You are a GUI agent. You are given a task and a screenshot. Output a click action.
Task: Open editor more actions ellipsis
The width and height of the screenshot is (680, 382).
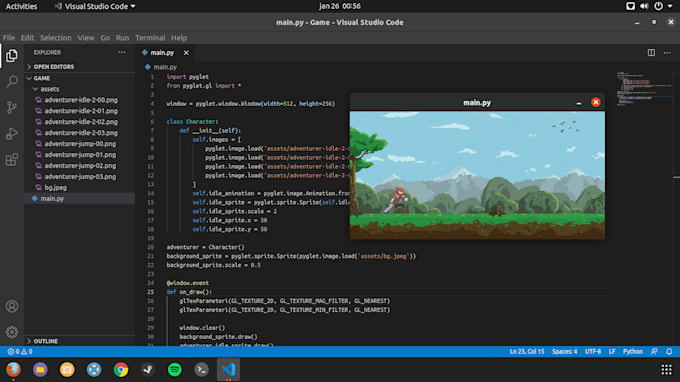click(667, 52)
